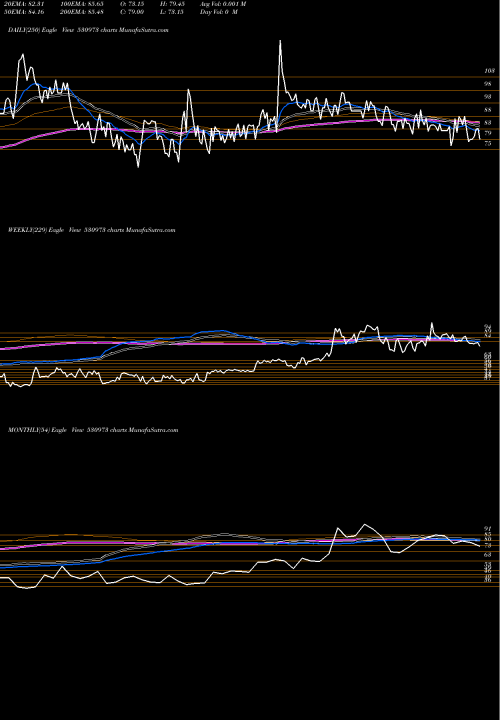
Task: Click the WEEKLY(229) Eagle View chart title
Action: pyautogui.click(x=91, y=230)
